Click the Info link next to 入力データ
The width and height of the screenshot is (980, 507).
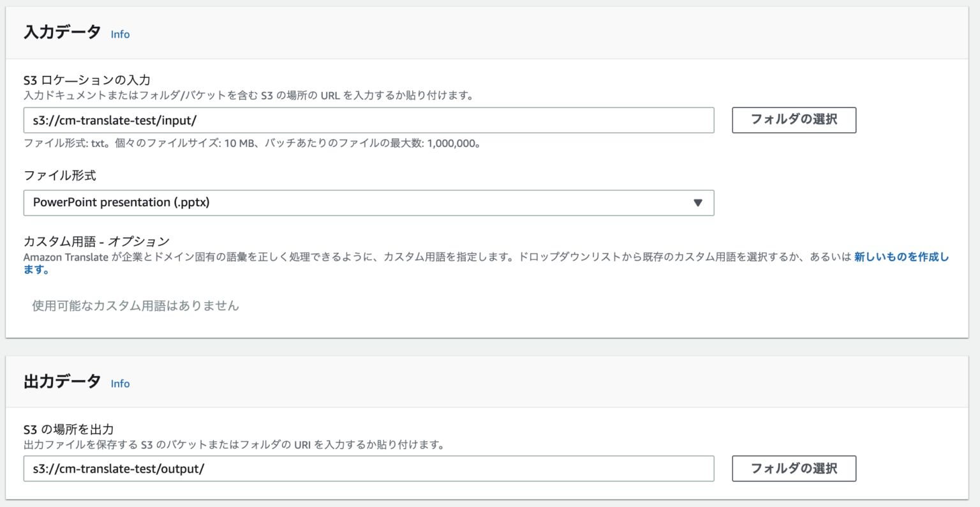point(120,34)
